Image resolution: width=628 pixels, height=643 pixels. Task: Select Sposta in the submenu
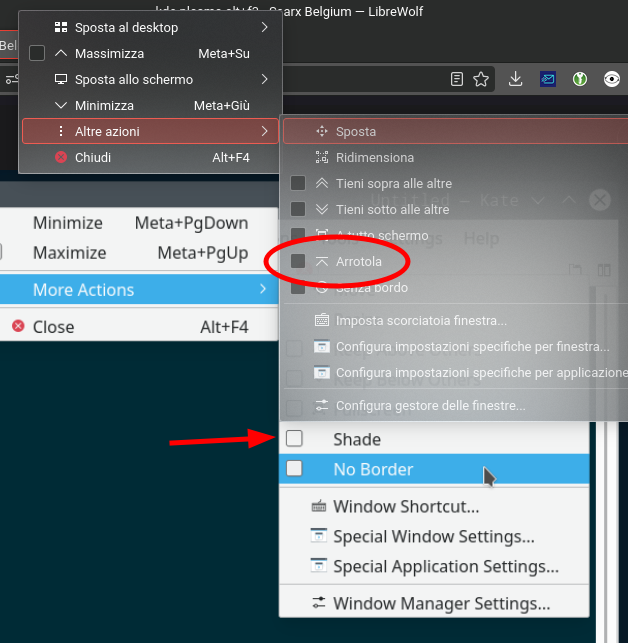coord(455,131)
